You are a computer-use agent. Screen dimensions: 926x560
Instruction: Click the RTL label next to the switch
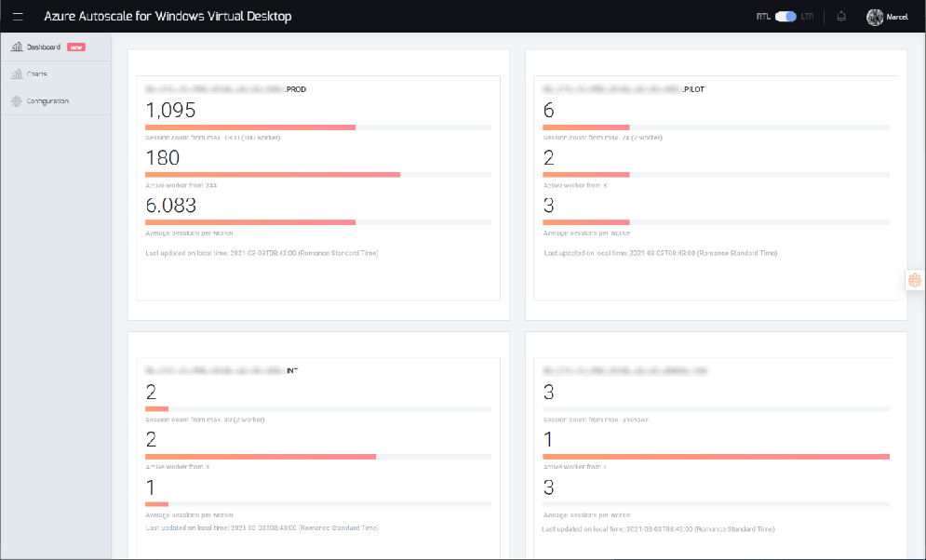763,17
